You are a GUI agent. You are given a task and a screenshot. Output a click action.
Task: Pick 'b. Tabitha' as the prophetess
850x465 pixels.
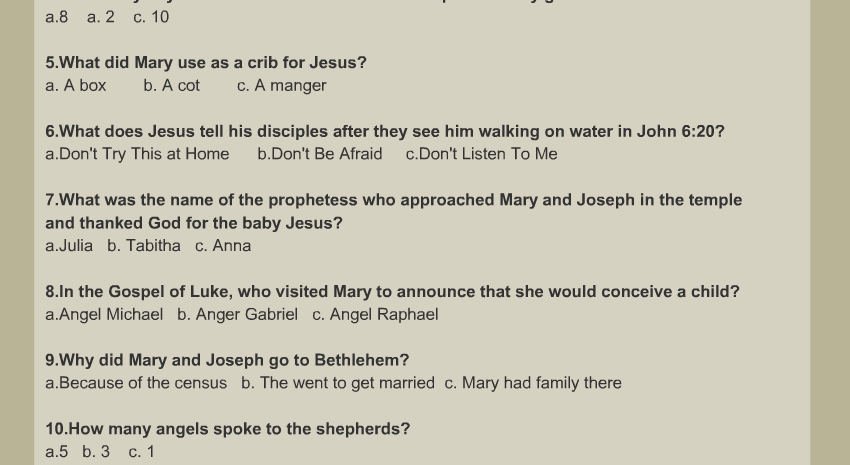pyautogui.click(x=144, y=246)
